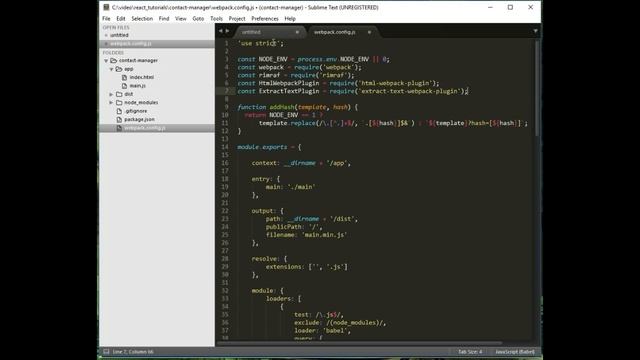
Task: Click the 'main.min.js' filename string
Action: (x=324, y=235)
